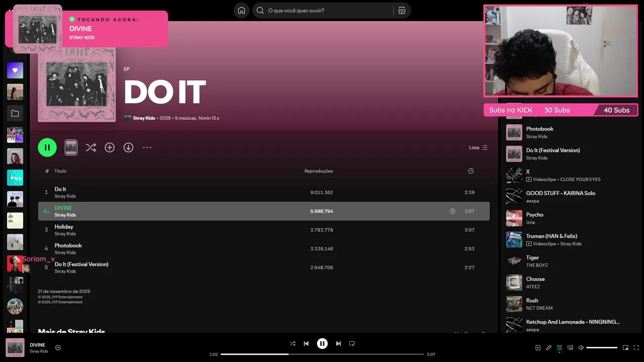Open the Now Playing view
The height and width of the screenshot is (362, 644).
pyautogui.click(x=538, y=347)
